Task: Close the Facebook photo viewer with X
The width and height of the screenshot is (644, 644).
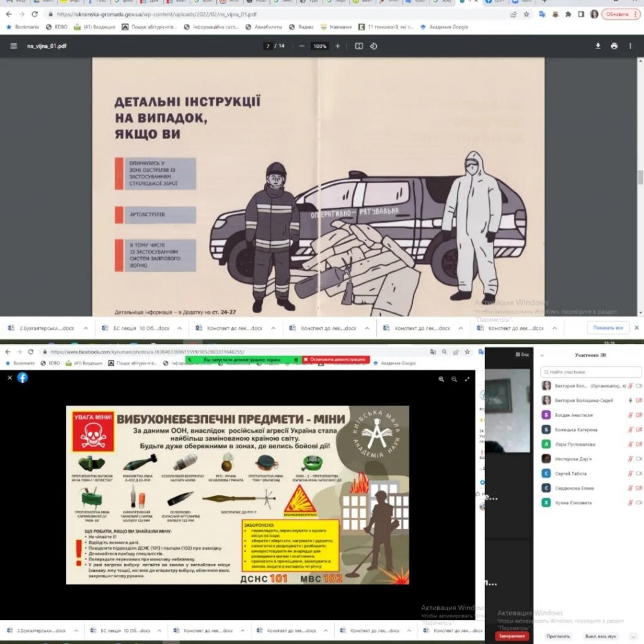Action: pos(9,378)
